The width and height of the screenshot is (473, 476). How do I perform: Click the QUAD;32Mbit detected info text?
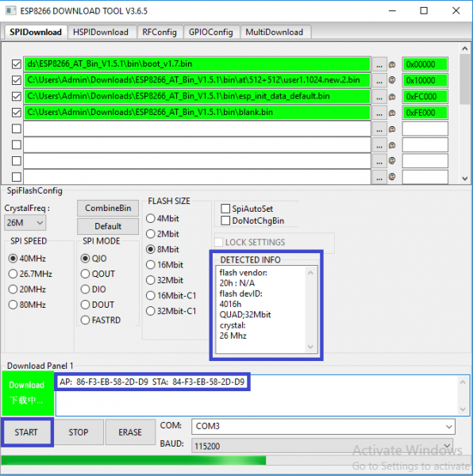(x=245, y=314)
